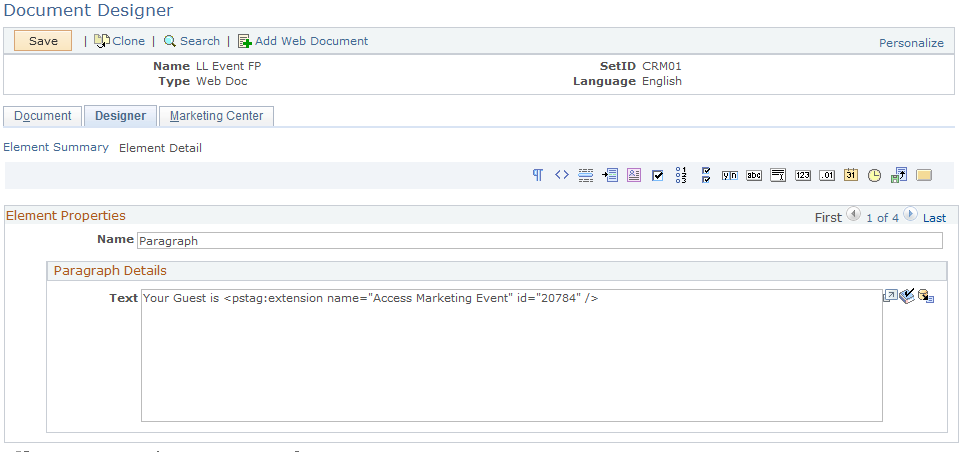Add a yes/no field element
Screen dimensions: 968x452
[x=730, y=175]
